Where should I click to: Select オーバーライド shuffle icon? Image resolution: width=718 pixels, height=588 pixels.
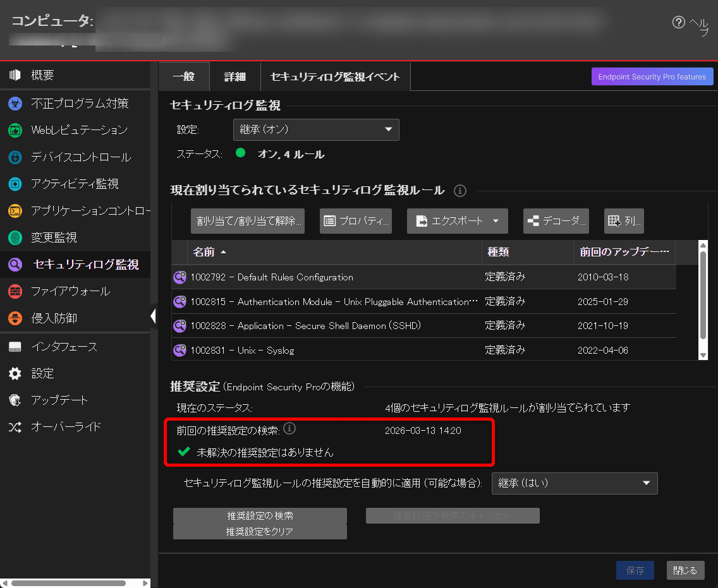[x=15, y=427]
